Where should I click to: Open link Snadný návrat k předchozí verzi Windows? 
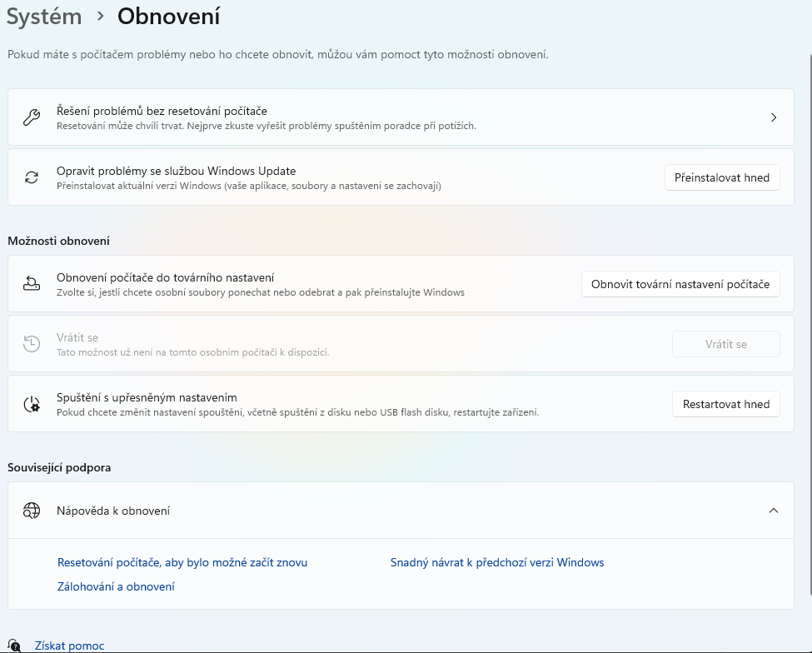pyautogui.click(x=497, y=562)
